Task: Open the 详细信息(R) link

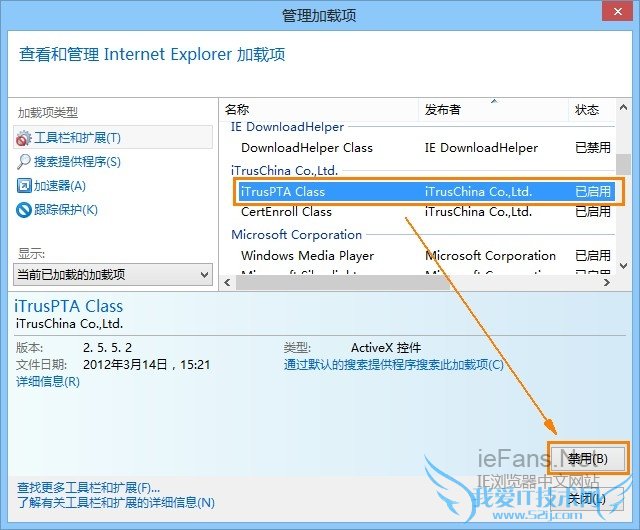Action: [48, 381]
